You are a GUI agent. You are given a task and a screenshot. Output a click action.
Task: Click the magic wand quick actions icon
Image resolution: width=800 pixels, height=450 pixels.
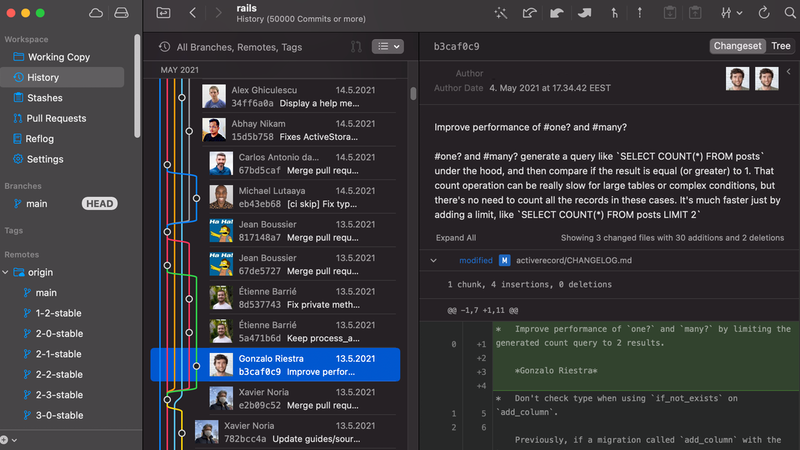tap(501, 13)
